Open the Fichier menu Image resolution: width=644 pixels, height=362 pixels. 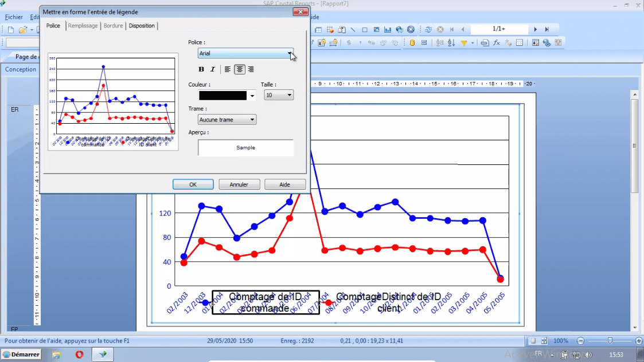(x=14, y=17)
